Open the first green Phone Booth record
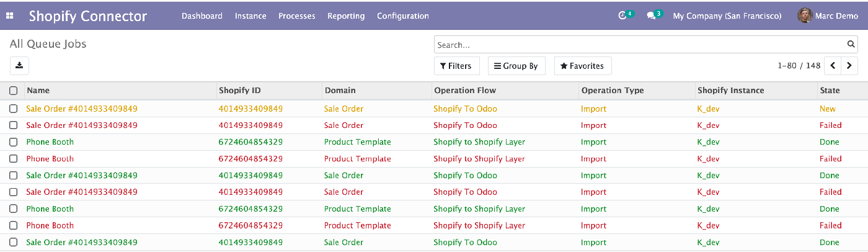 click(50, 142)
